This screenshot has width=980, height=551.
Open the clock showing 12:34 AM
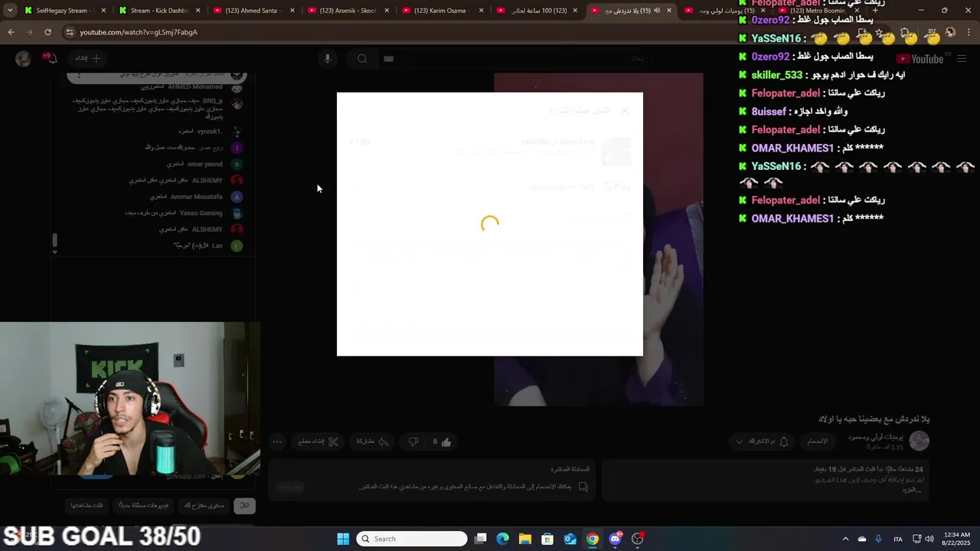click(957, 539)
